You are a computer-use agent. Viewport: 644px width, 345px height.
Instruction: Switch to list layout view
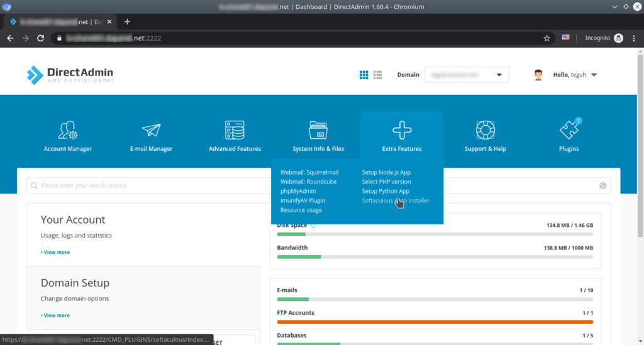(377, 75)
